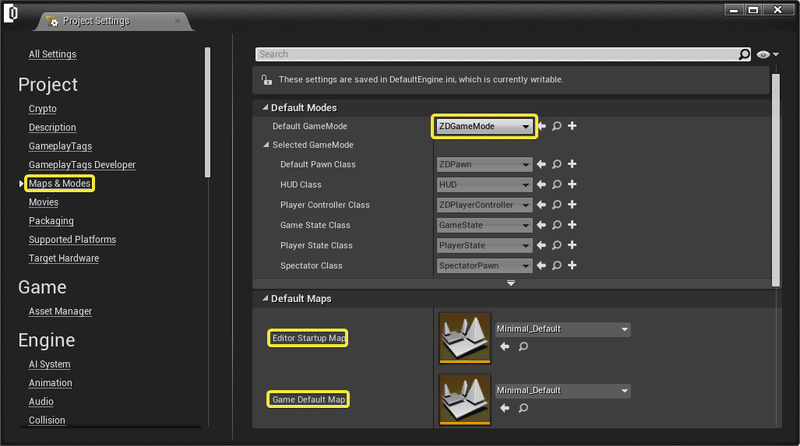This screenshot has width=800, height=446.
Task: Open the Crypto settings
Action: pos(42,109)
